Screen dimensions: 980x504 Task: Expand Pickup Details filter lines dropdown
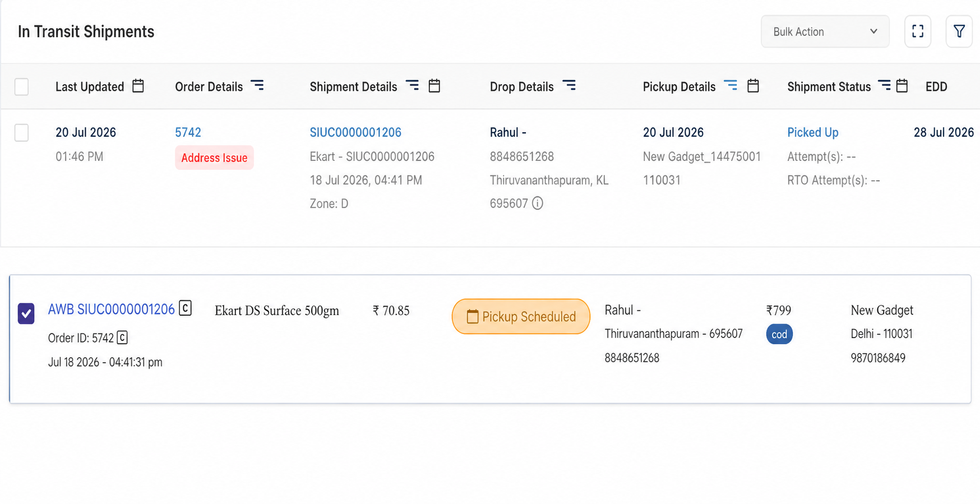coord(731,85)
